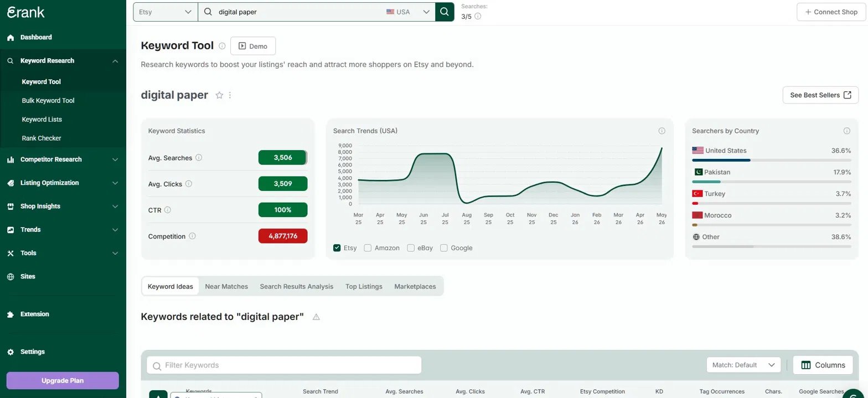Click the warning triangle beside related keywords heading
This screenshot has height=398, width=868.
pyautogui.click(x=317, y=317)
